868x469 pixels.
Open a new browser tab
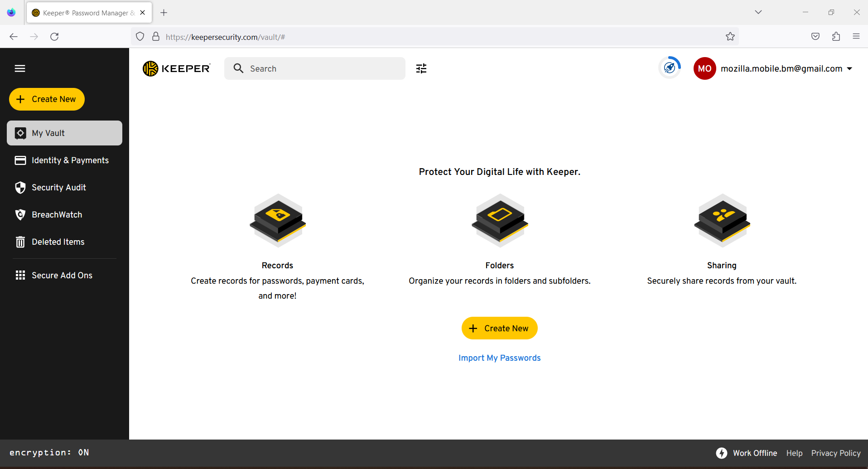[x=164, y=12]
